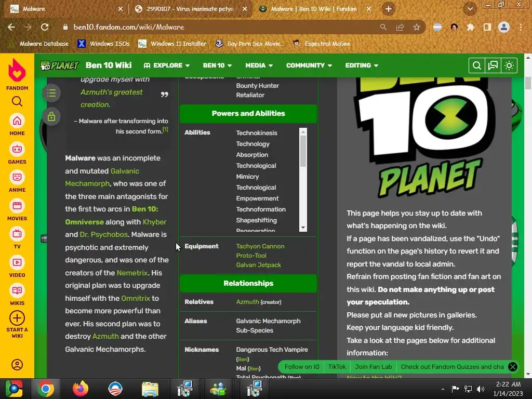Image resolution: width=532 pixels, height=399 pixels.
Task: Expand the COMMUNITY dropdown menu
Action: pos(309,65)
